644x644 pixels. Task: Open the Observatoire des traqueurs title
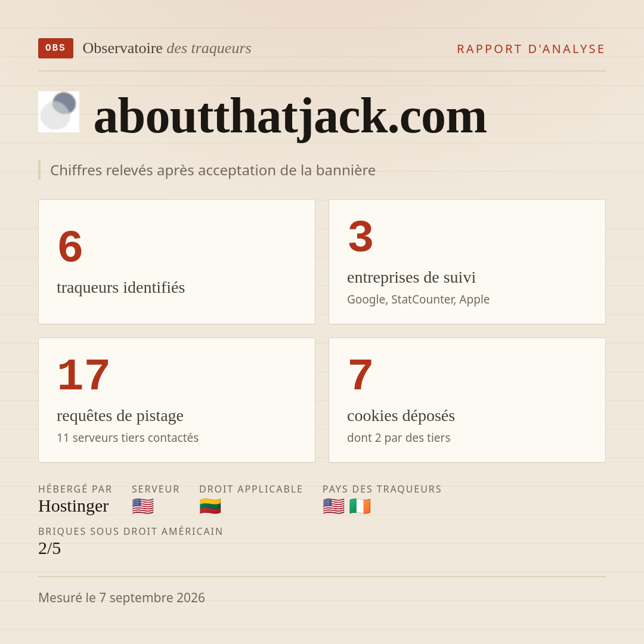[167, 48]
